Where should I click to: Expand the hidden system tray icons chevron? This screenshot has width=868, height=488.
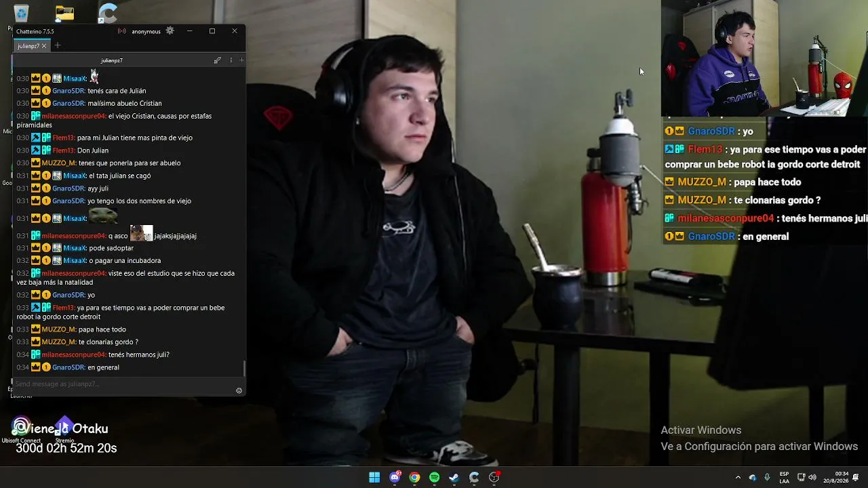pyautogui.click(x=738, y=477)
